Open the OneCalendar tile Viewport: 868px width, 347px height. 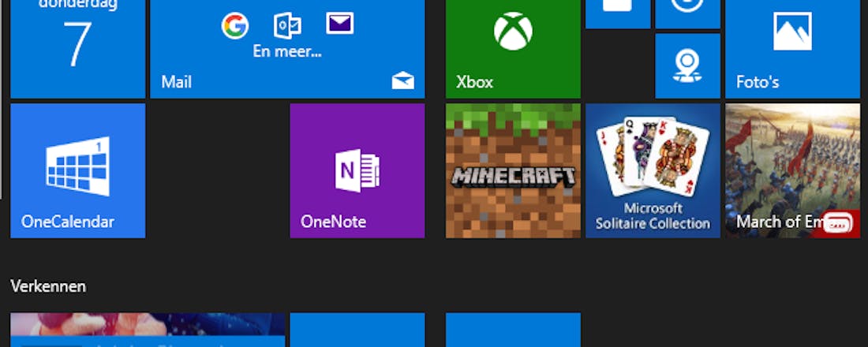77,170
